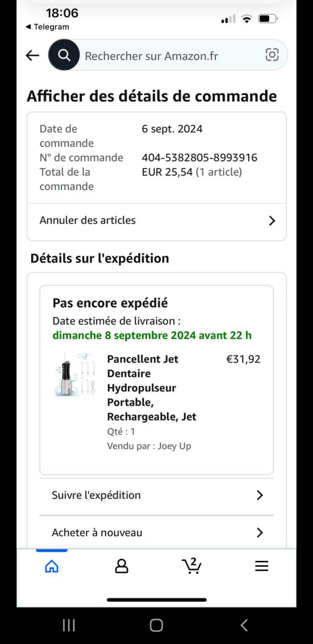The height and width of the screenshot is (644, 313).
Task: Open the account profile icon
Action: click(122, 566)
